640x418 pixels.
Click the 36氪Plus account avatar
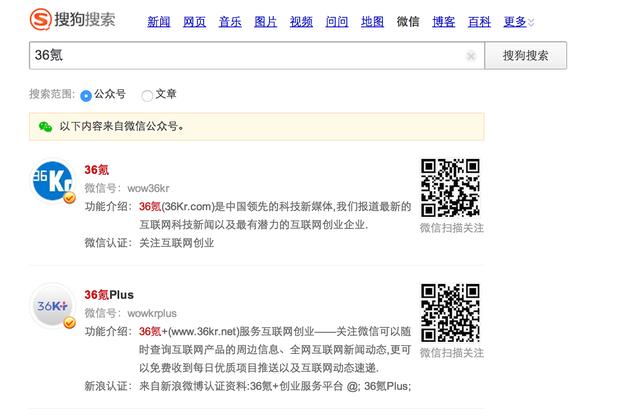[51, 307]
